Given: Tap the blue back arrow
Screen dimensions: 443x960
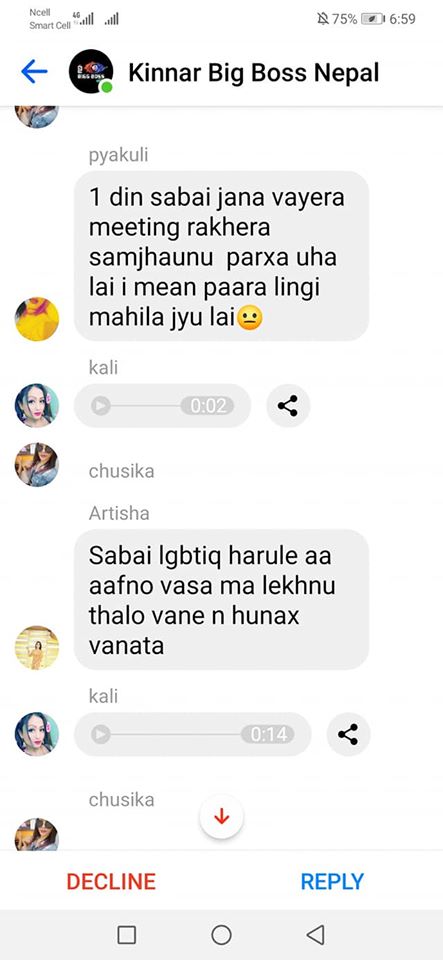Looking at the screenshot, I should pyautogui.click(x=34, y=72).
